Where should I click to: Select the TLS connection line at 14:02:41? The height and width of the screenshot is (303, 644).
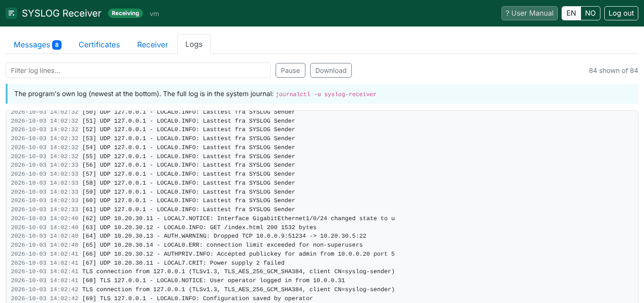tap(203, 271)
